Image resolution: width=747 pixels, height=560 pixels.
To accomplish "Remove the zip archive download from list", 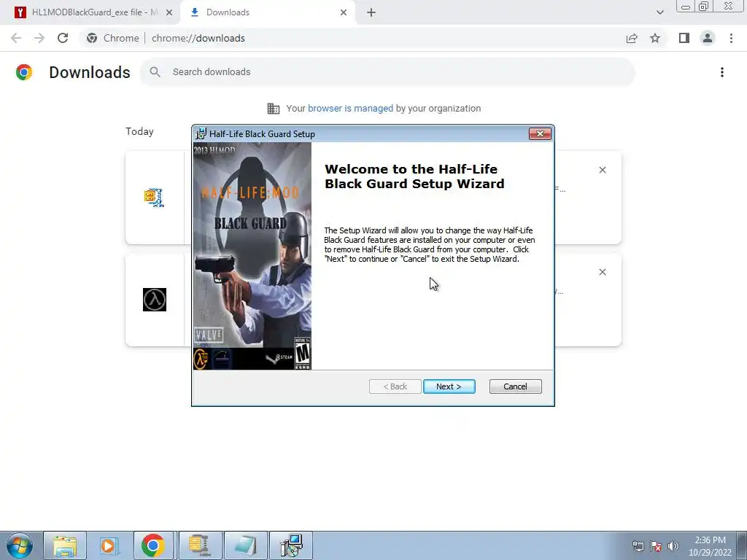I will pos(602,170).
